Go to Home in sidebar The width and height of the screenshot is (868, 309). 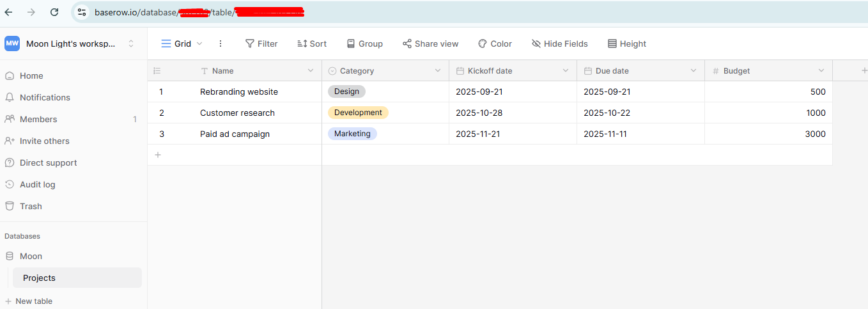[x=31, y=75]
